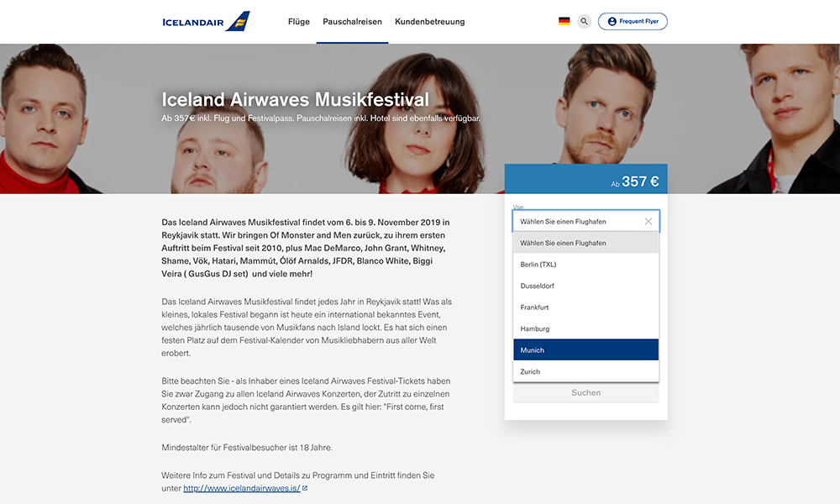
Task: Open the Flüge menu
Action: [x=299, y=22]
